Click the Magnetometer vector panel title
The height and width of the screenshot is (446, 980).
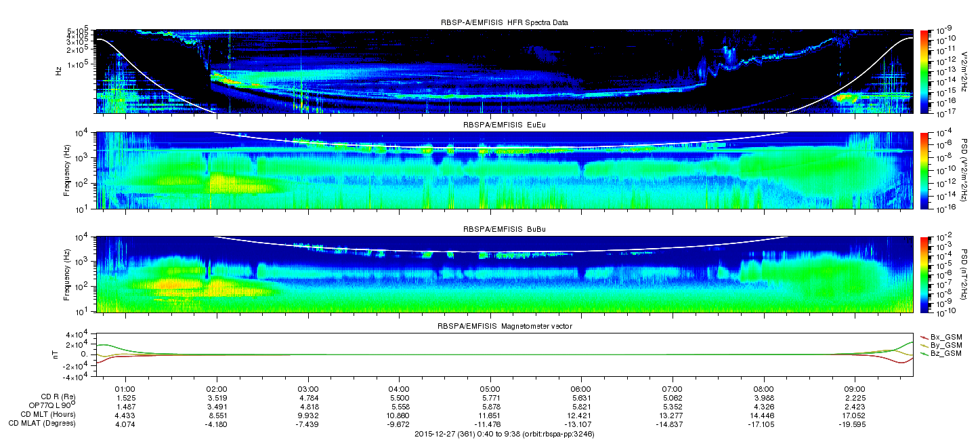(x=505, y=327)
